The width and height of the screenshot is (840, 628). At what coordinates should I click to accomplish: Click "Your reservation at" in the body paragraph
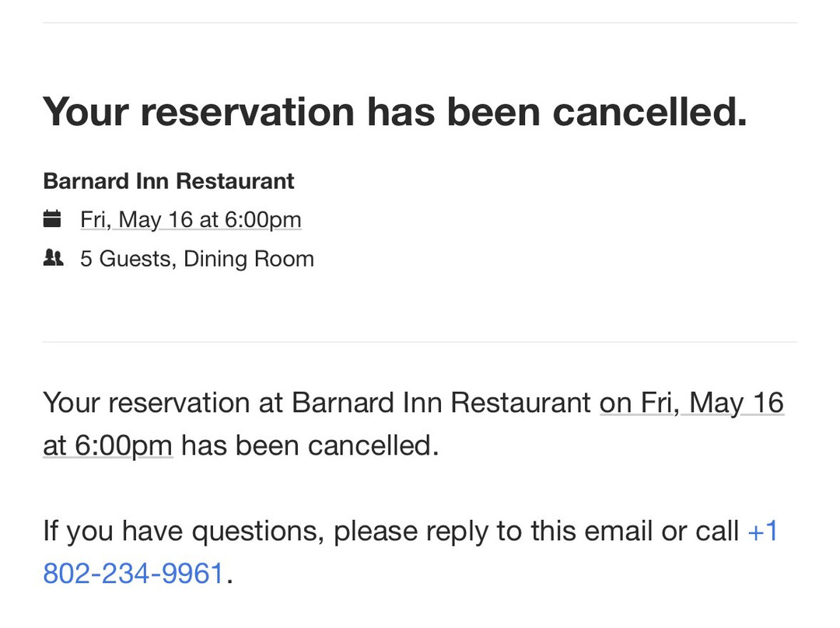(163, 403)
